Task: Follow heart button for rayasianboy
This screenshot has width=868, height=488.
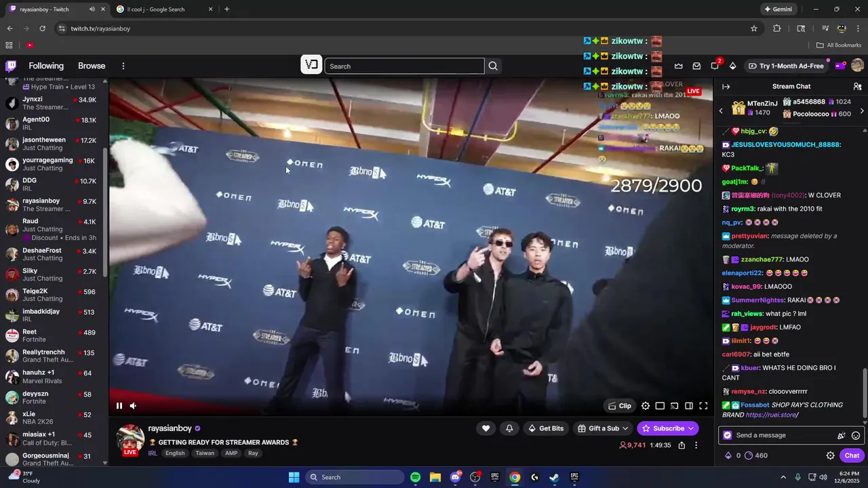Action: click(x=486, y=428)
